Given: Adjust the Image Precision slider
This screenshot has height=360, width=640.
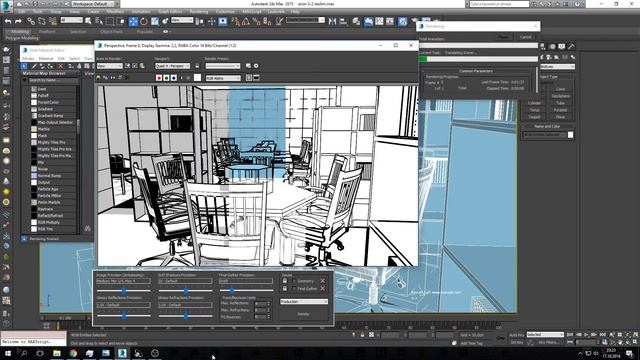Looking at the screenshot, I should click(x=124, y=291).
